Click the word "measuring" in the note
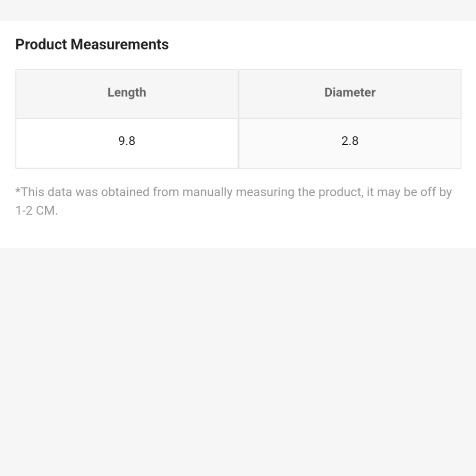The width and height of the screenshot is (476, 476). click(265, 192)
